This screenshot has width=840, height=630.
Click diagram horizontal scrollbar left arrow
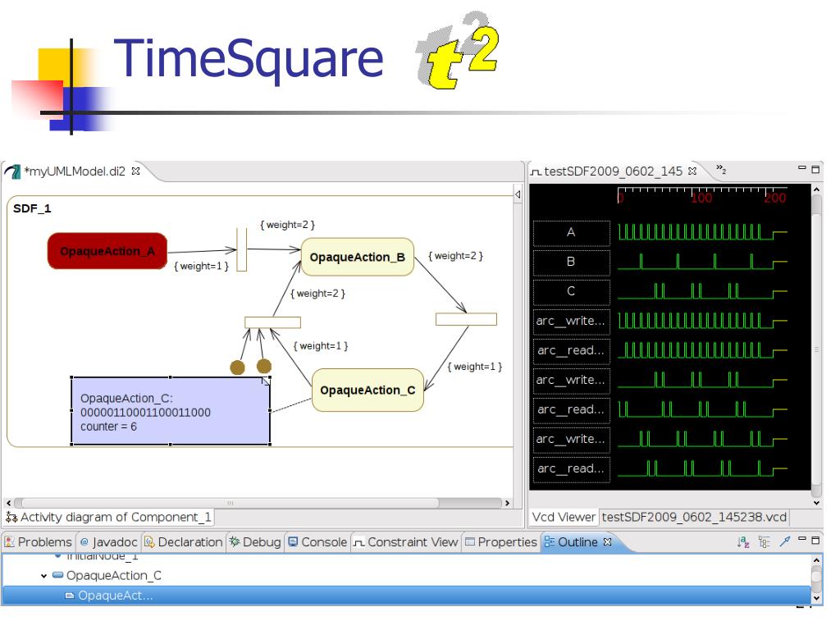coord(8,503)
